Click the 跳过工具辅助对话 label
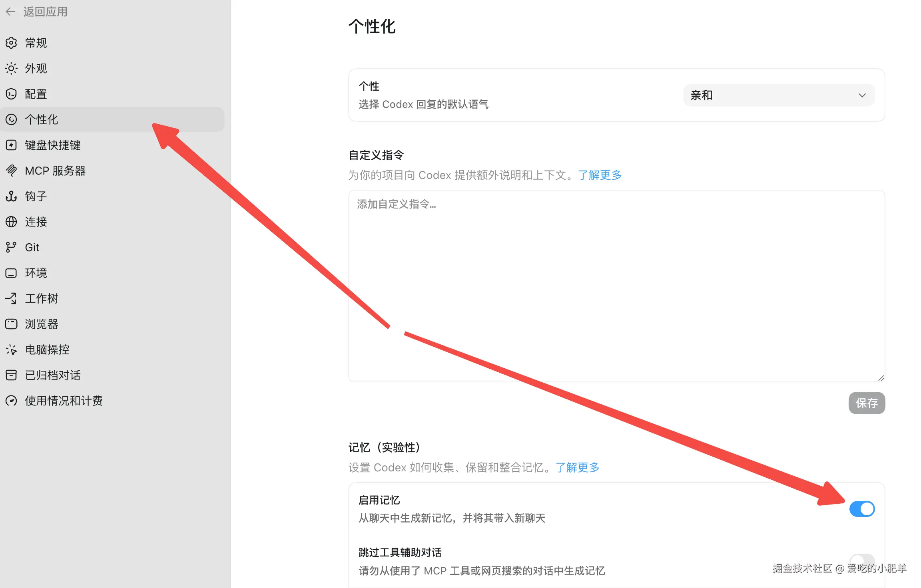The height and width of the screenshot is (588, 921). point(400,552)
